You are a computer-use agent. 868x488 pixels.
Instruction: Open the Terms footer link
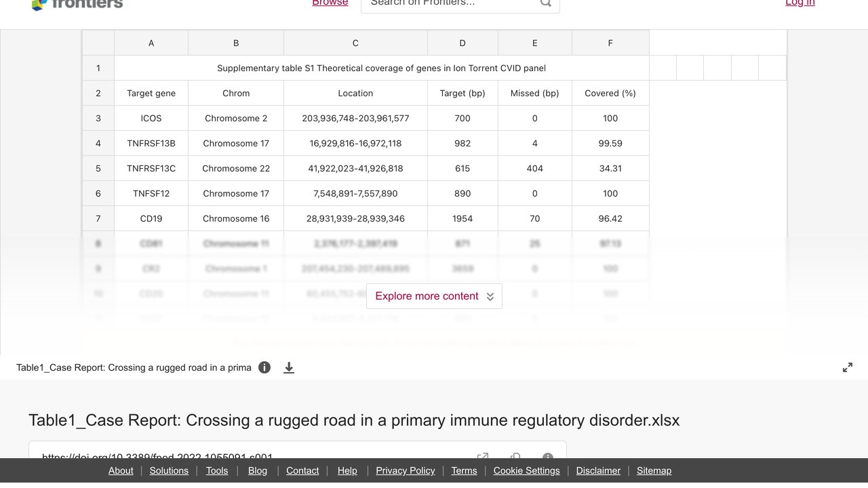click(x=465, y=470)
